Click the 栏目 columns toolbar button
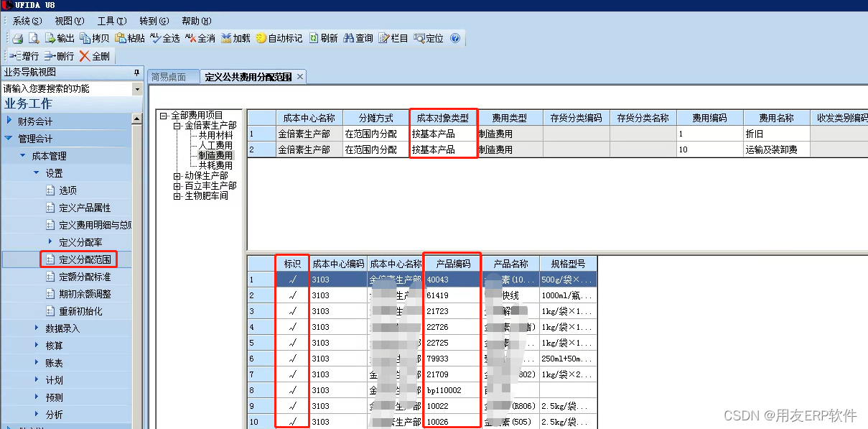 click(x=393, y=39)
